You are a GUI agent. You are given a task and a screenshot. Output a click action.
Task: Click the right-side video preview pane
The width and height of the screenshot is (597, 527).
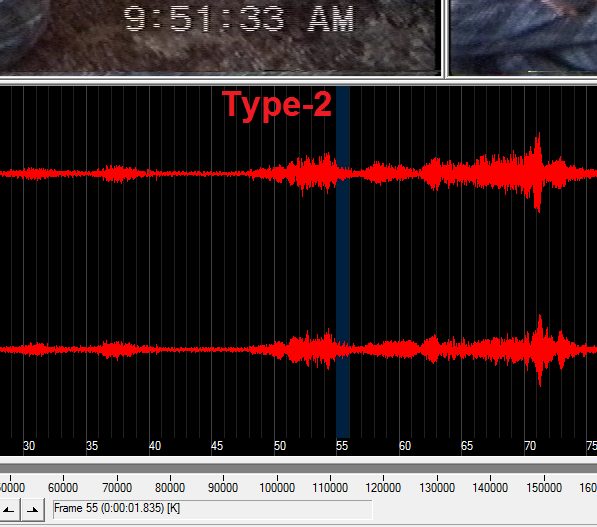[523, 37]
